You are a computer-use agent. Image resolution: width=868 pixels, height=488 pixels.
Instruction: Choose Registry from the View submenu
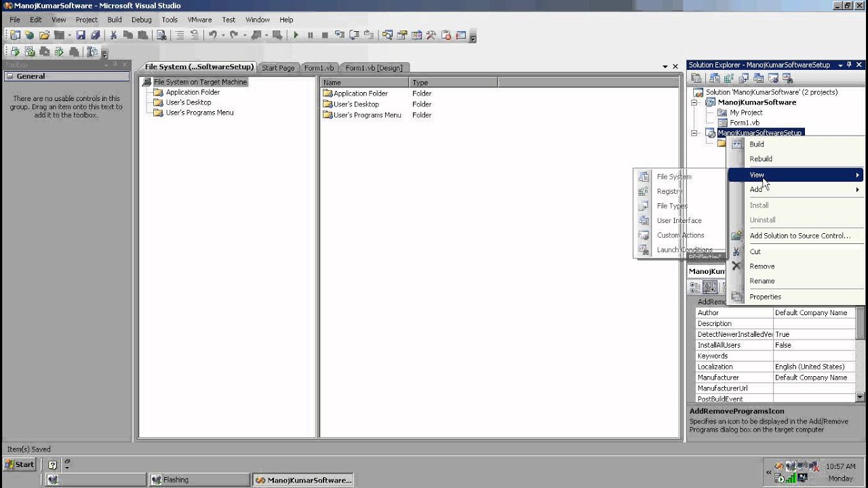(679, 192)
